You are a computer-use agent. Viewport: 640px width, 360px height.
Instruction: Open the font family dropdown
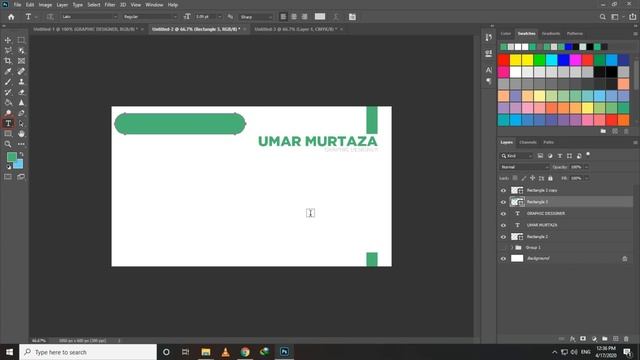click(89, 17)
